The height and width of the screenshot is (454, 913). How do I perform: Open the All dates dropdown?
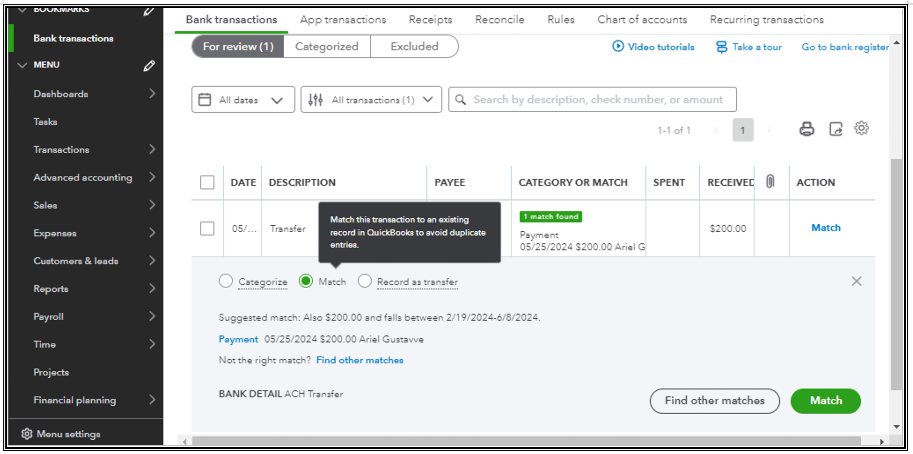point(243,100)
